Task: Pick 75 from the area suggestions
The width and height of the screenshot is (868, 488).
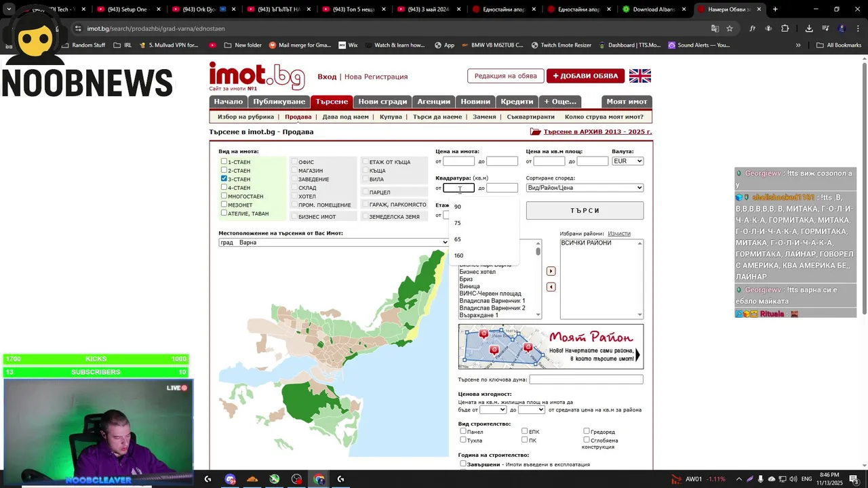Action: 484,223
